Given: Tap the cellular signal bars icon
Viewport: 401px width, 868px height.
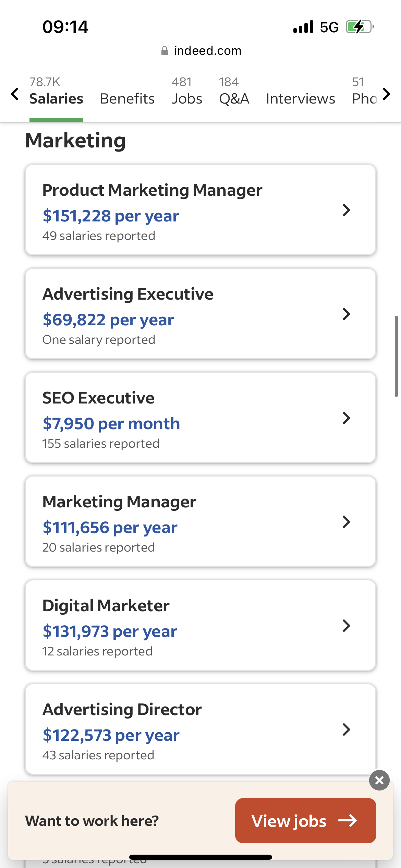Looking at the screenshot, I should coord(303,27).
